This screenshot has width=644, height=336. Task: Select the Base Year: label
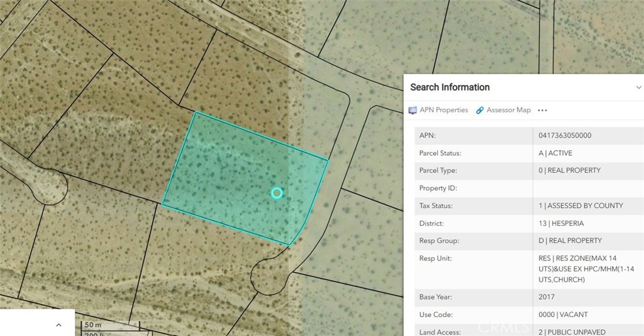pyautogui.click(x=435, y=296)
